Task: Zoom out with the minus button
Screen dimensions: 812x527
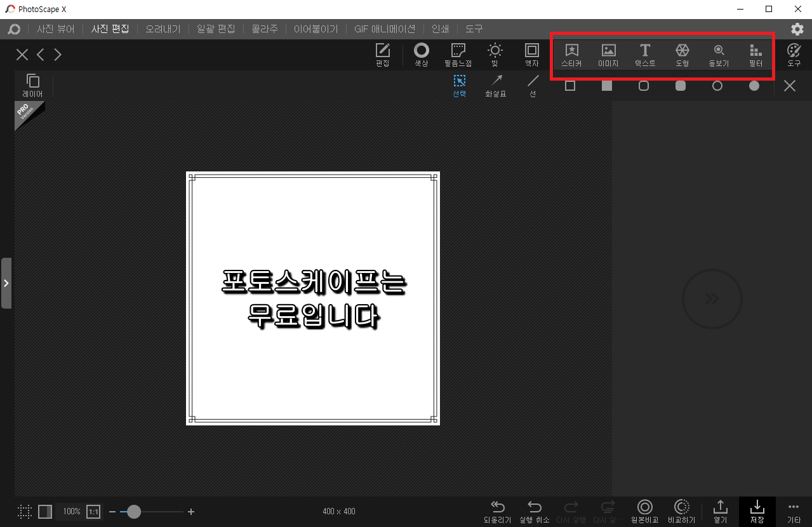Action: pyautogui.click(x=112, y=512)
